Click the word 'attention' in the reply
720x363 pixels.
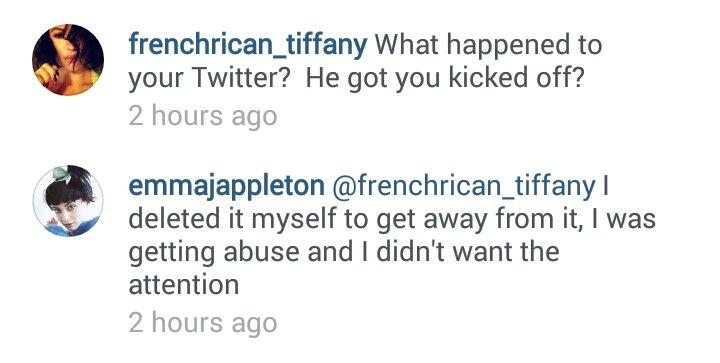(x=184, y=285)
